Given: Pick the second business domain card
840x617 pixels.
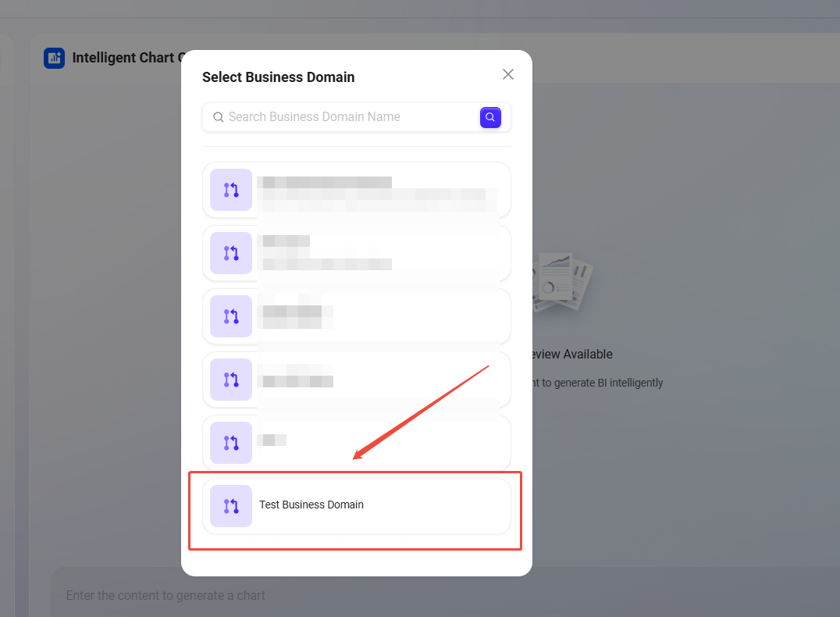Looking at the screenshot, I should [x=356, y=253].
